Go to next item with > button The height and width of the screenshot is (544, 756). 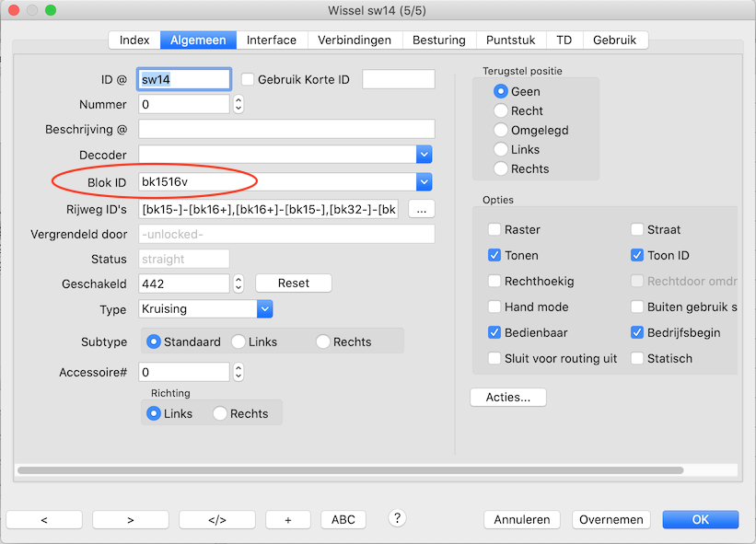tap(130, 520)
